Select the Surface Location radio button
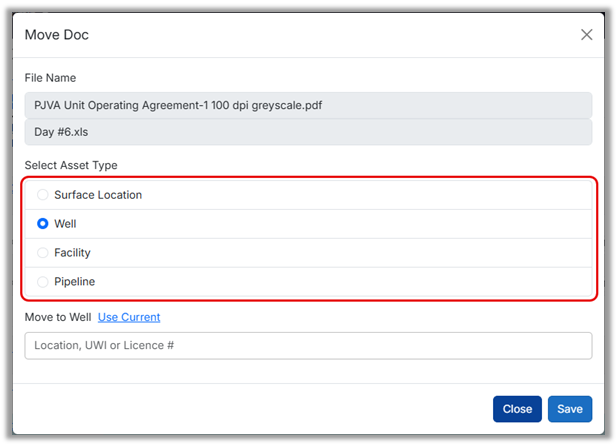This screenshot has height=448, width=616. [42, 195]
